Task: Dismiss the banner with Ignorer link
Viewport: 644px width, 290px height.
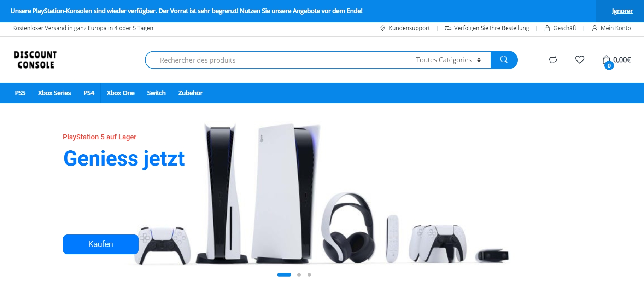Action: click(x=622, y=11)
